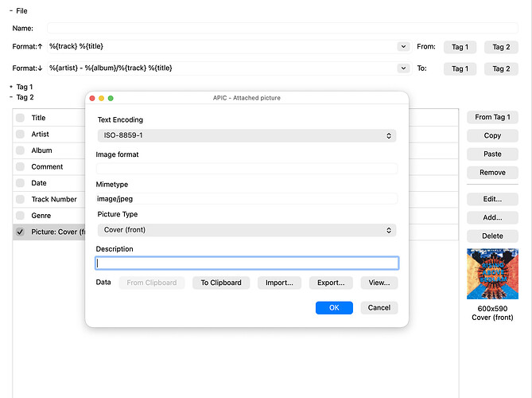The image size is (532, 398).
Task: Click the From Tag 1 button
Action: tap(492, 117)
